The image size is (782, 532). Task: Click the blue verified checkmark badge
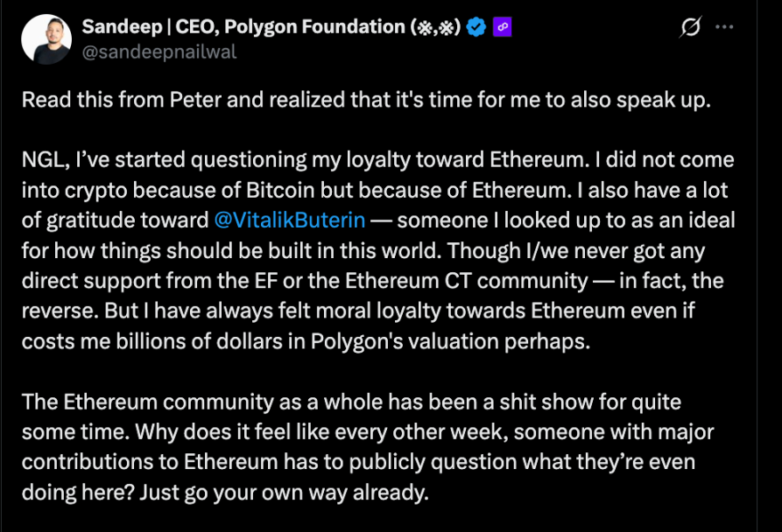[476, 27]
